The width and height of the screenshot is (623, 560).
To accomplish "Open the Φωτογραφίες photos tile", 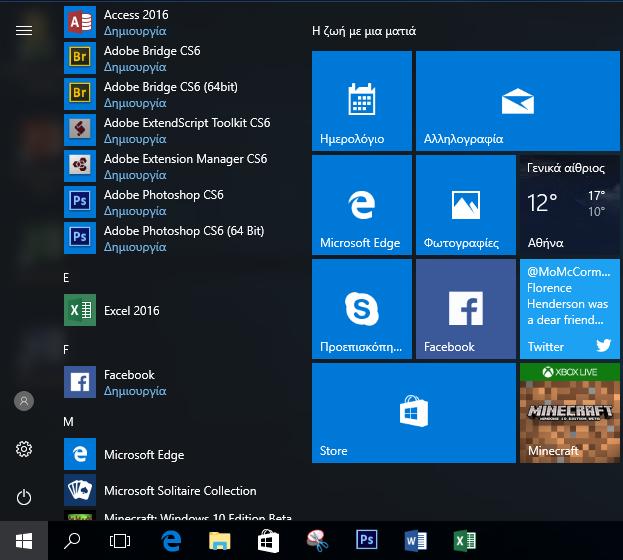I will (466, 205).
